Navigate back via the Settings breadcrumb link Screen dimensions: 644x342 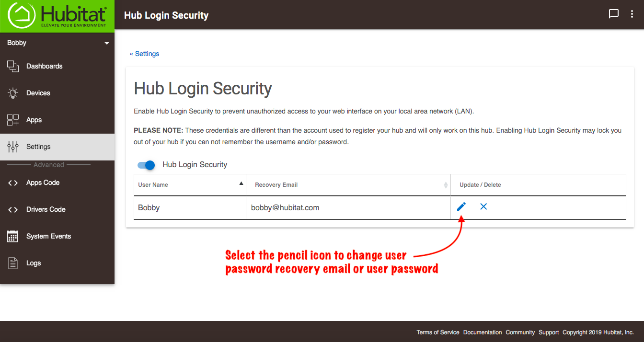point(144,54)
